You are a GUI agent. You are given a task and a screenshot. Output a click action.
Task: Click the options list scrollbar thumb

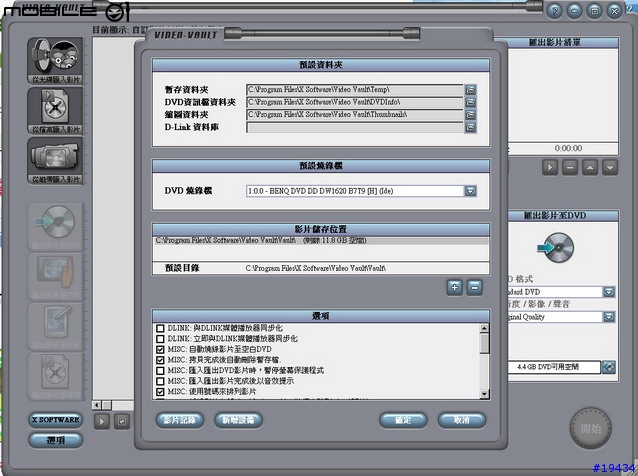click(x=484, y=344)
